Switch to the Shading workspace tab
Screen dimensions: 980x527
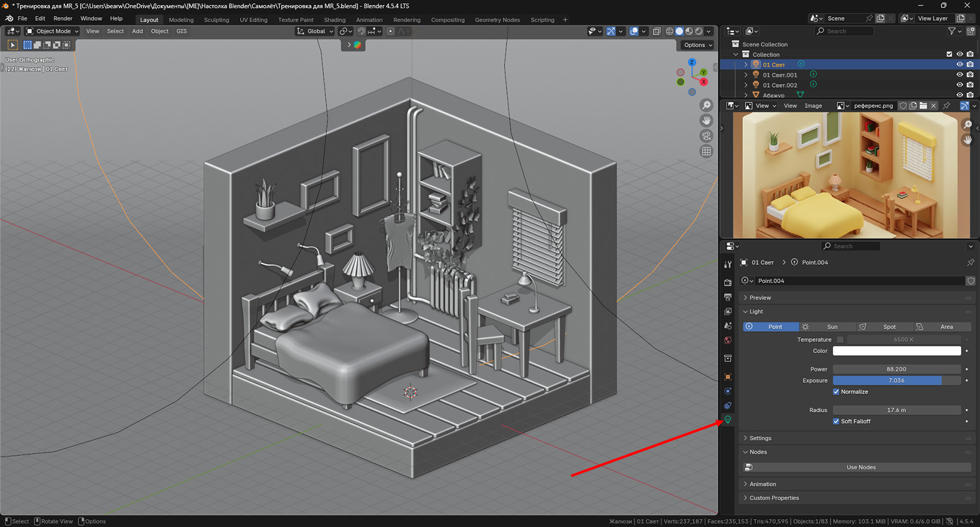click(334, 20)
